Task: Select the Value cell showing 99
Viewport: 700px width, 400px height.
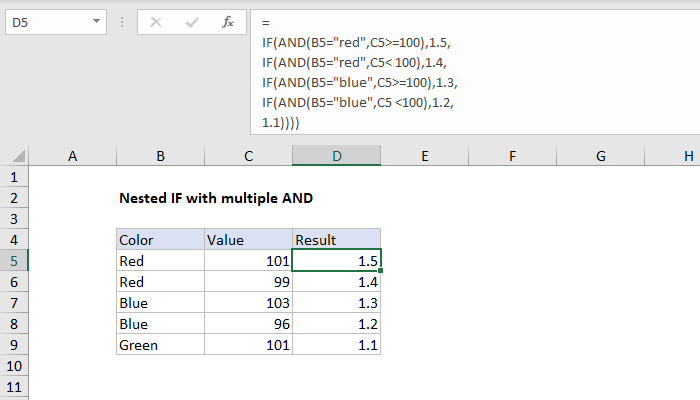Action: click(x=248, y=282)
